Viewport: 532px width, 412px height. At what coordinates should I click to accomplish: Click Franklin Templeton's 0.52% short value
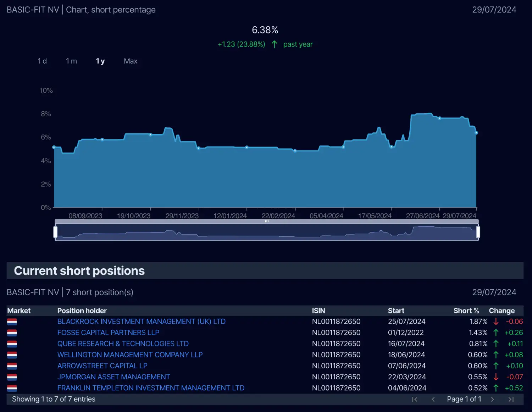[478, 388]
